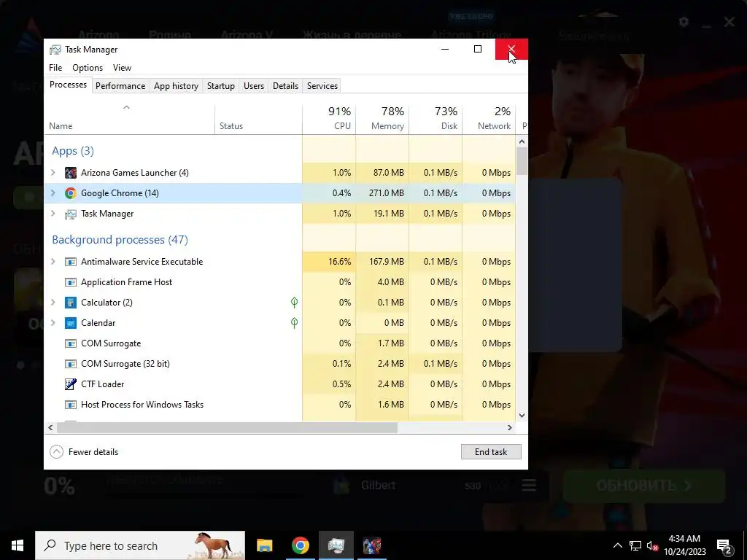The height and width of the screenshot is (560, 747).
Task: Expand the Arizona Games Launcher process group
Action: click(x=53, y=172)
